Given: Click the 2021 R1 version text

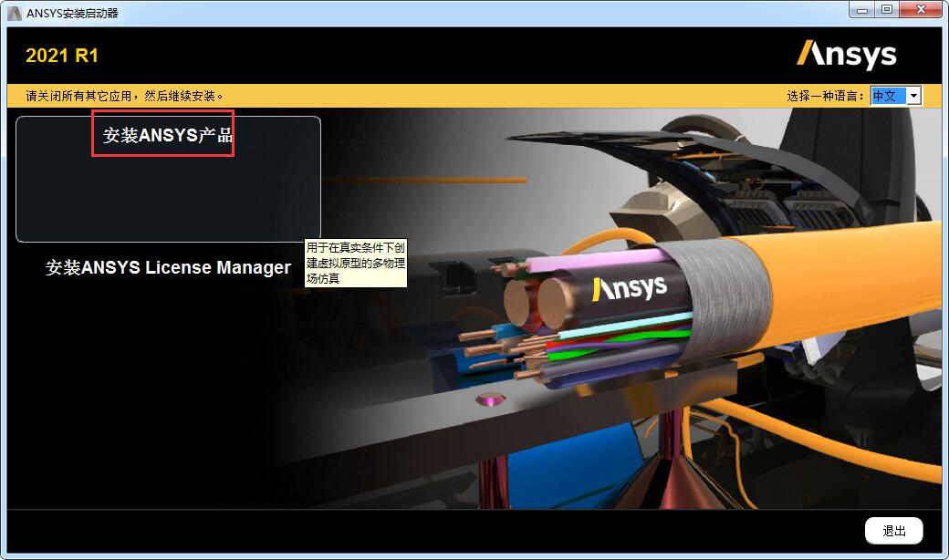Looking at the screenshot, I should coord(62,56).
